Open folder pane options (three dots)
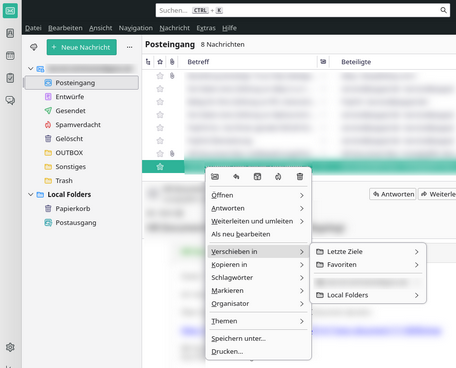Viewport: 456px width, 368px height. [x=129, y=47]
